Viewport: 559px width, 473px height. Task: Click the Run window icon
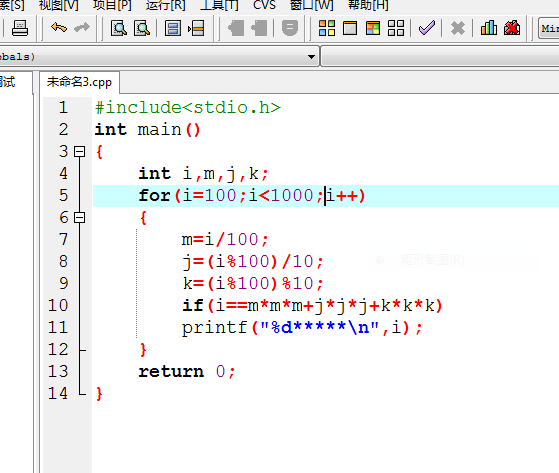tap(350, 28)
